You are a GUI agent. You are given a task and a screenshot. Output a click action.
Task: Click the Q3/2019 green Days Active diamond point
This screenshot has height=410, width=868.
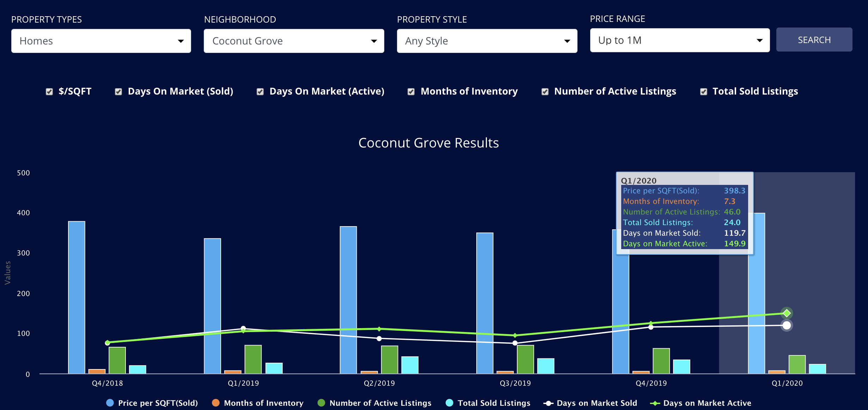[x=515, y=335]
